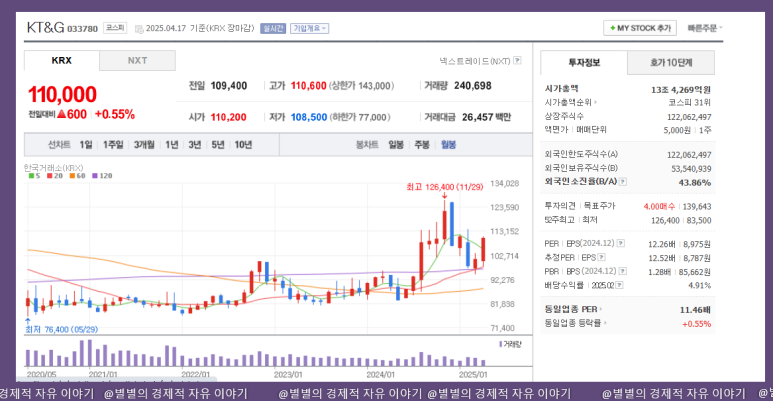Open help icon beside PER EPS(2024.12)
Screen dimensions: 773x401
[x=621, y=243]
